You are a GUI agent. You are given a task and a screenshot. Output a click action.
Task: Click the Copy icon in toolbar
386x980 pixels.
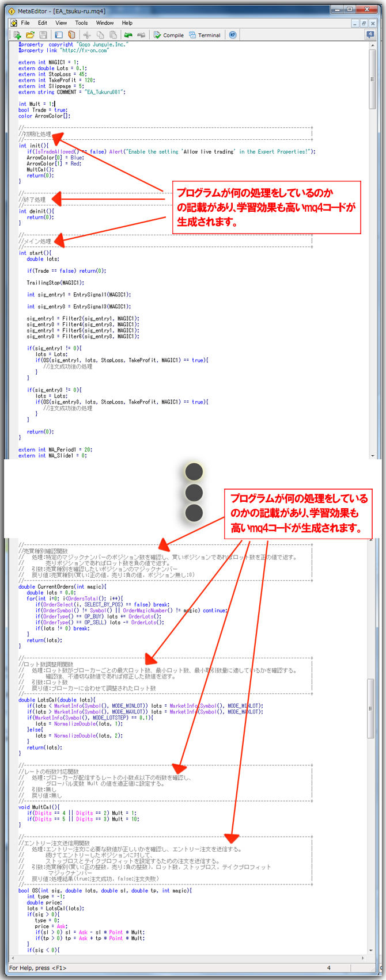(x=100, y=35)
